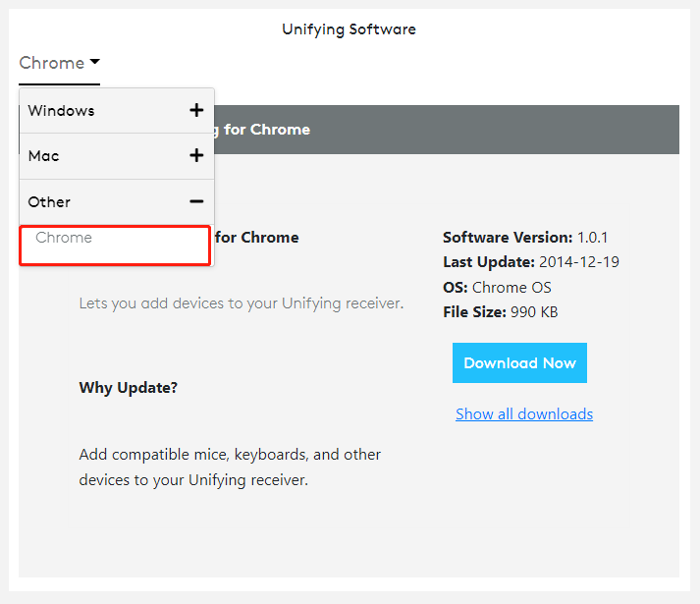
Task: Expand the Windows section plus icon
Action: click(x=196, y=110)
